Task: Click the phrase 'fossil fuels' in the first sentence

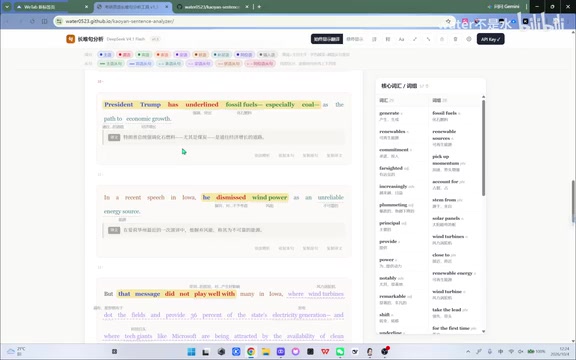Action: [242, 105]
